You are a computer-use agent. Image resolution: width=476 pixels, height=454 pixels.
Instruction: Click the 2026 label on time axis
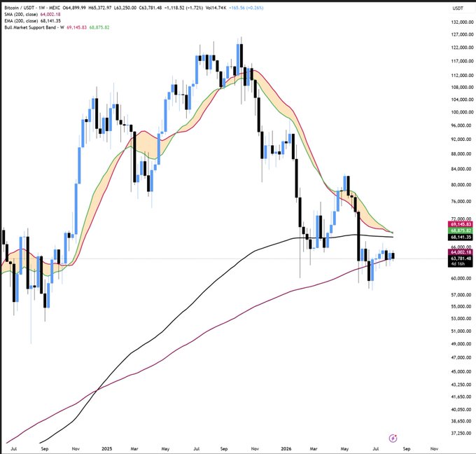pyautogui.click(x=286, y=448)
